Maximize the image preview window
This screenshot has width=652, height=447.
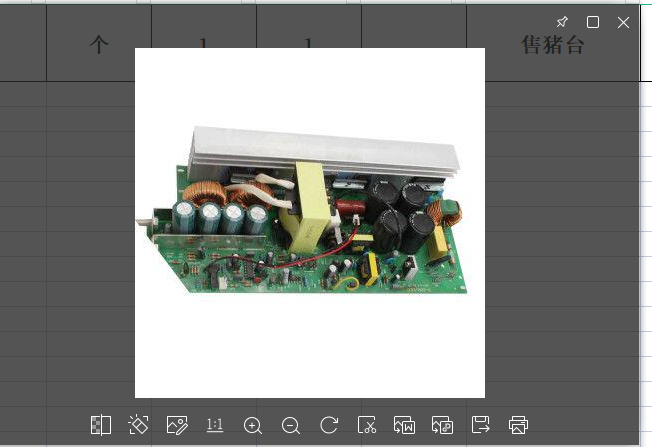pyautogui.click(x=593, y=22)
